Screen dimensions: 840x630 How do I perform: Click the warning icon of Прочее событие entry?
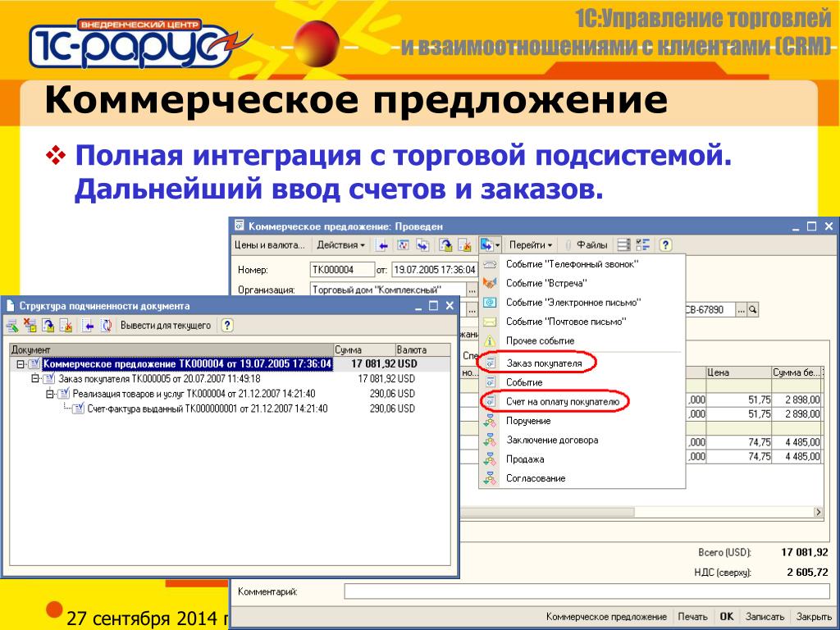[490, 341]
